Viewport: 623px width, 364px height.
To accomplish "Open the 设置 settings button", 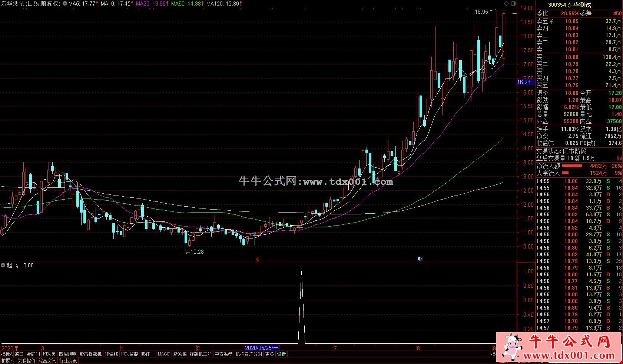I will point(282,354).
